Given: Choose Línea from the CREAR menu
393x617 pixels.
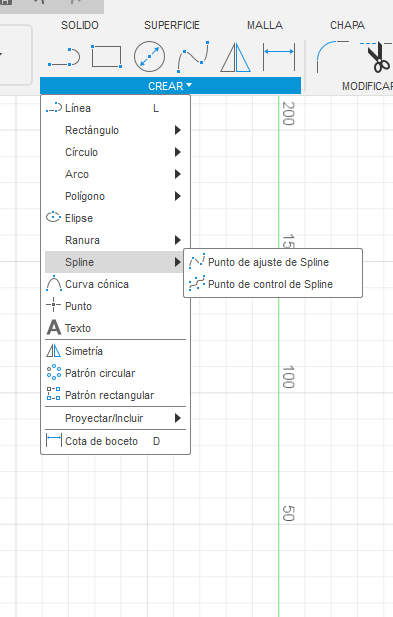Looking at the screenshot, I should (116, 108).
